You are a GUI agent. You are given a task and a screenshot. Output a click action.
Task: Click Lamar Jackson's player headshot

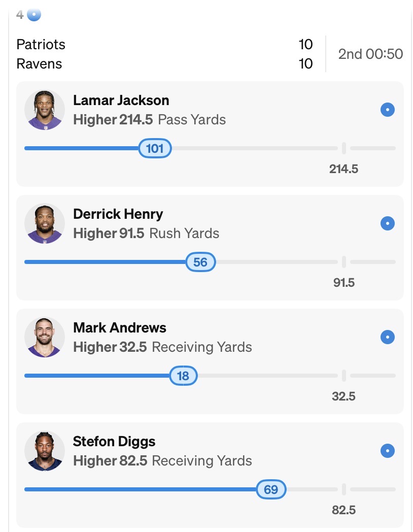click(x=45, y=110)
